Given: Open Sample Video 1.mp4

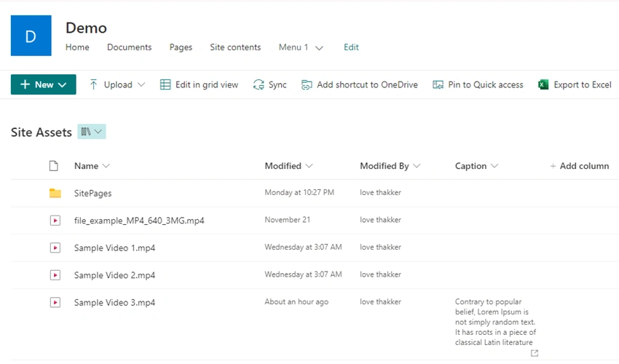Looking at the screenshot, I should [x=114, y=248].
